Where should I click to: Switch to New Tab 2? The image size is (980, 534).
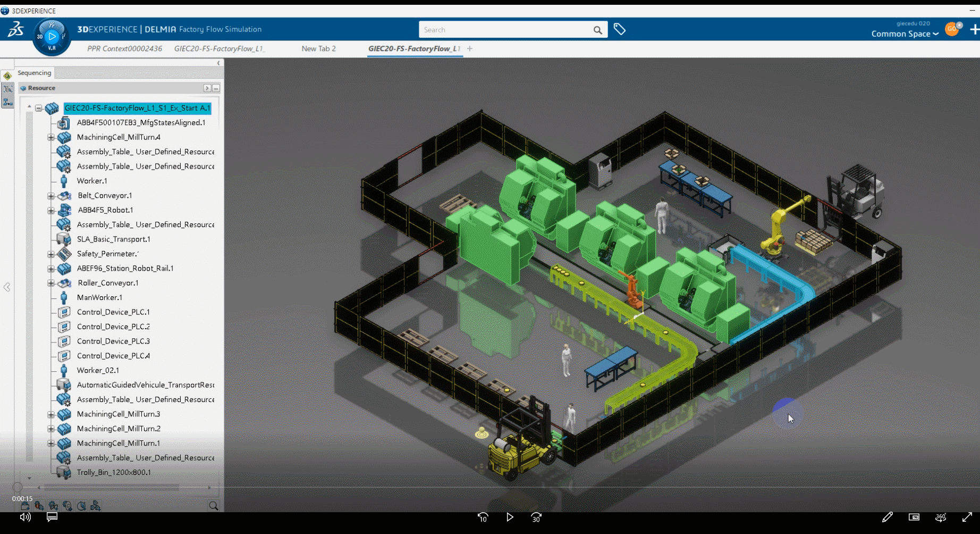coord(318,48)
